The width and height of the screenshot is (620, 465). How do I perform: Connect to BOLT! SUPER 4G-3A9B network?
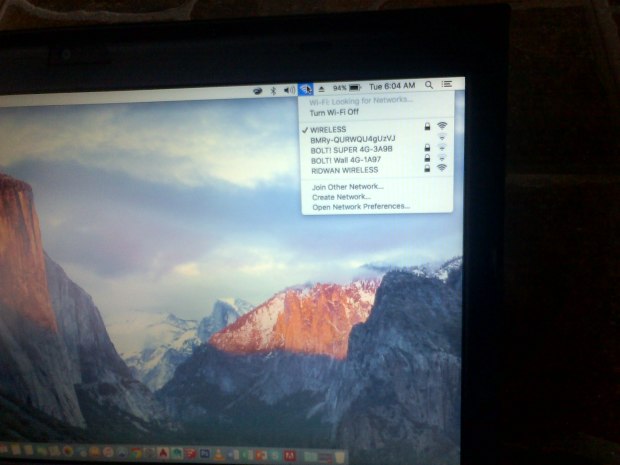click(352, 150)
